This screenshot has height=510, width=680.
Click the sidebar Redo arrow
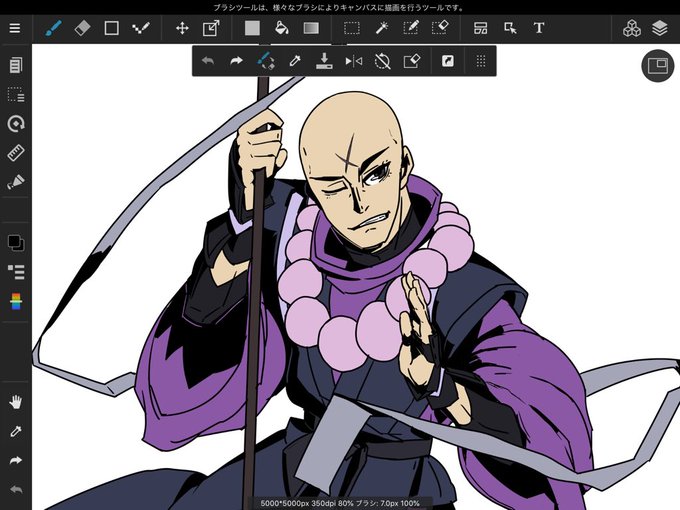(x=16, y=460)
